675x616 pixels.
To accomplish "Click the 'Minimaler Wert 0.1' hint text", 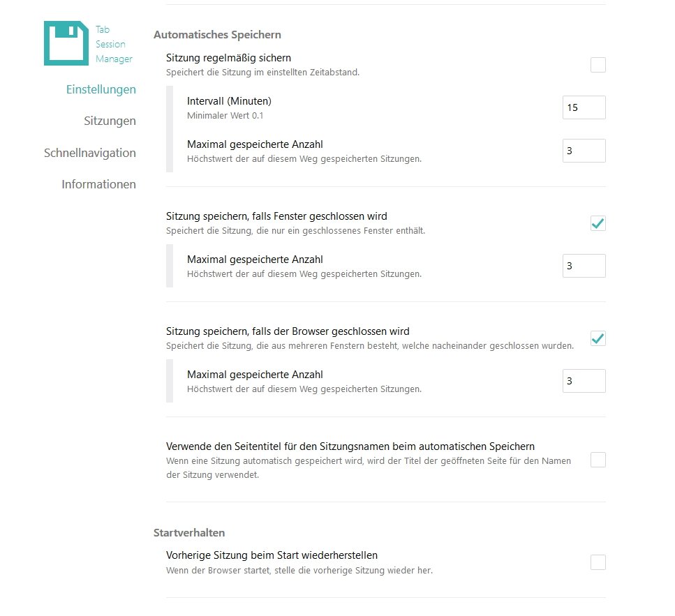I will pos(225,116).
